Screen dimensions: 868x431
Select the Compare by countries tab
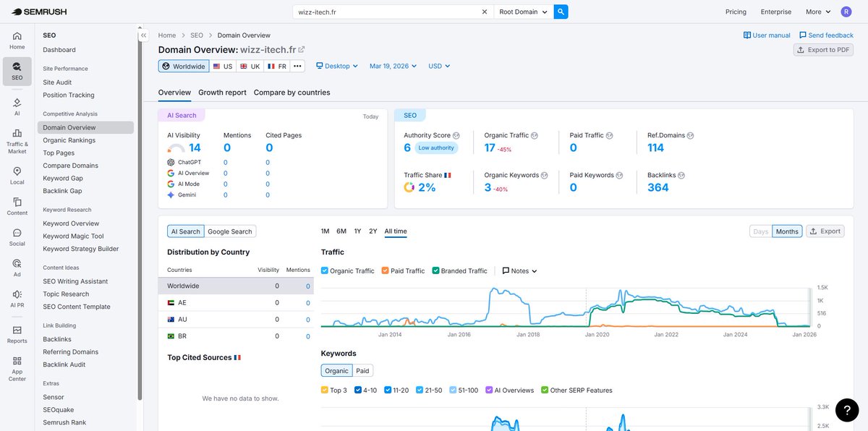click(x=292, y=93)
